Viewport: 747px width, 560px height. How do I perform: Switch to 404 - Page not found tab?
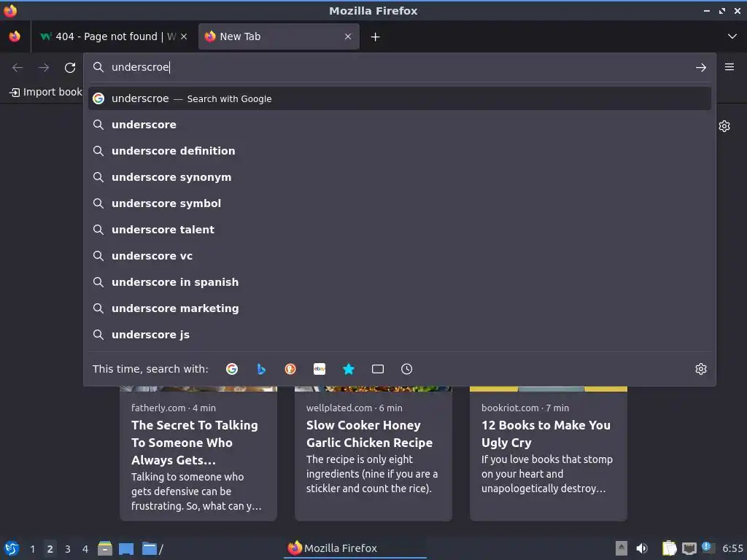[x=115, y=36]
